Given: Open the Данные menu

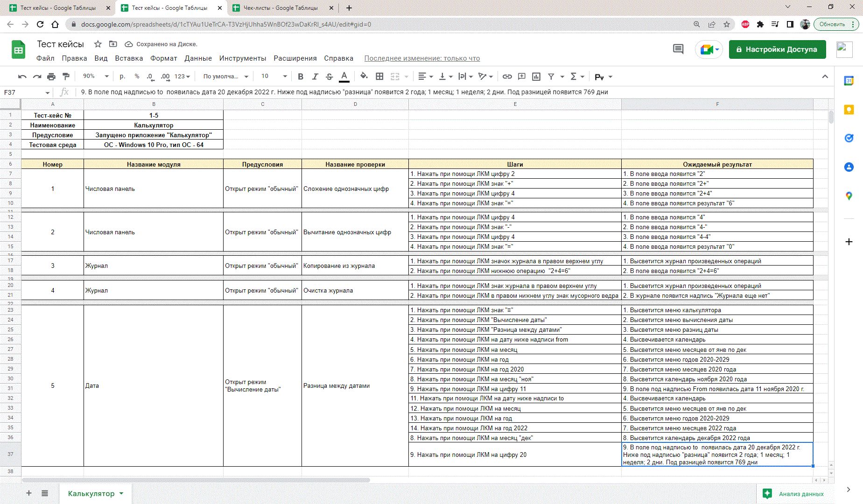Looking at the screenshot, I should pyautogui.click(x=198, y=58).
